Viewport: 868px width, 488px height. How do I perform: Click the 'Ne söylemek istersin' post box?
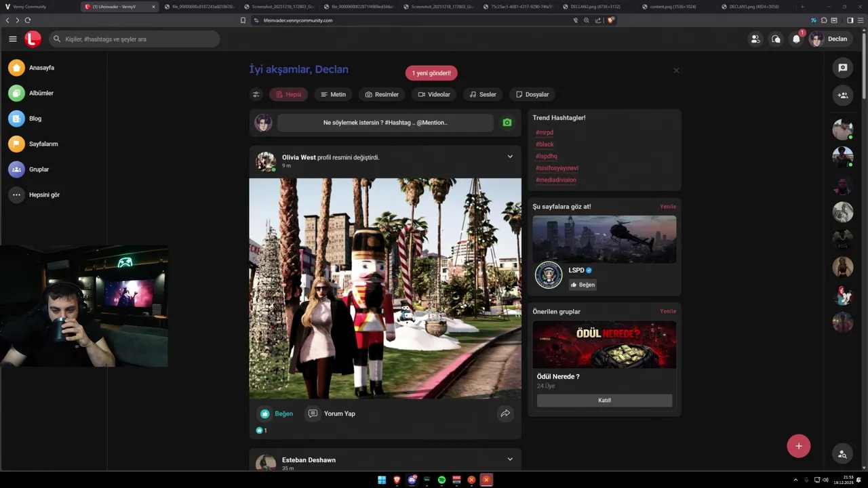pos(385,123)
